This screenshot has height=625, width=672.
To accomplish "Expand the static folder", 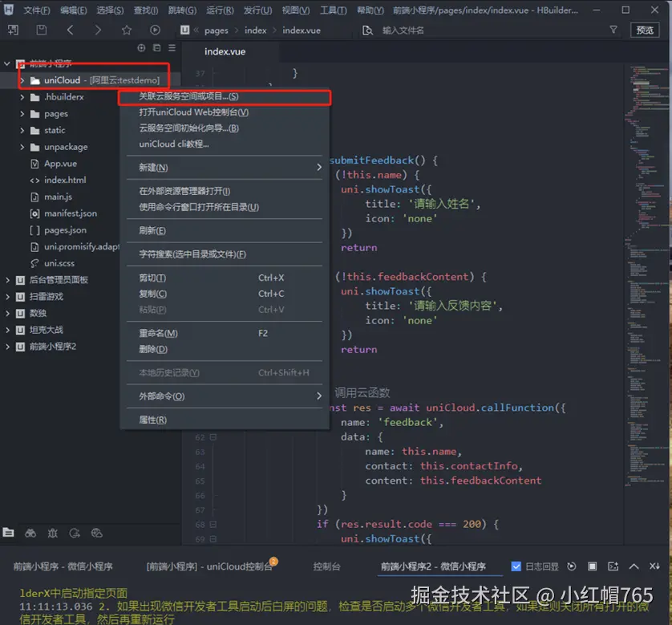I will coord(22,130).
